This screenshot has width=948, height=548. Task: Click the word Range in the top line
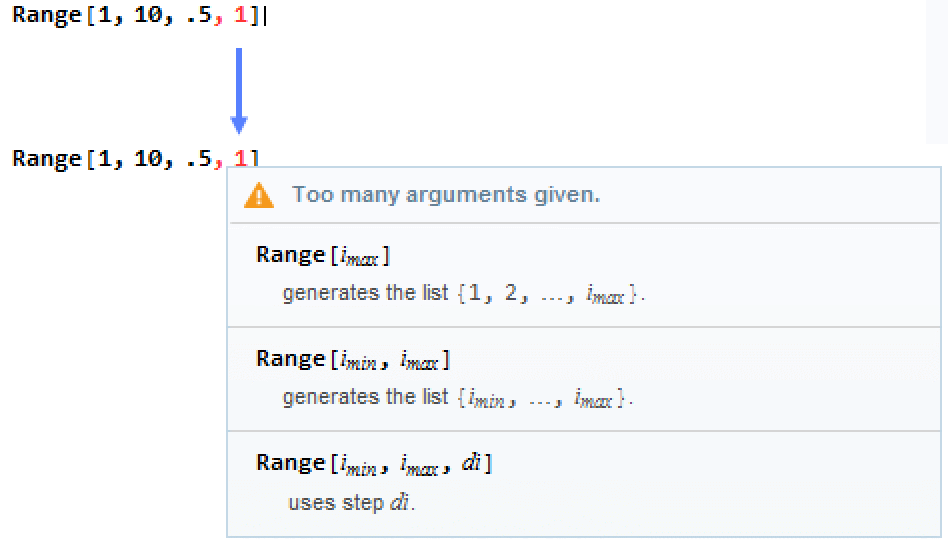coord(45,19)
